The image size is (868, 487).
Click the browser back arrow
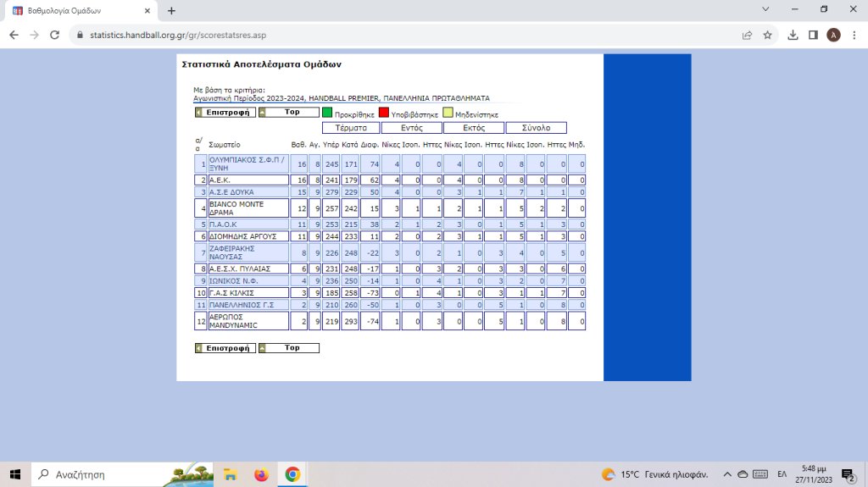pyautogui.click(x=14, y=35)
